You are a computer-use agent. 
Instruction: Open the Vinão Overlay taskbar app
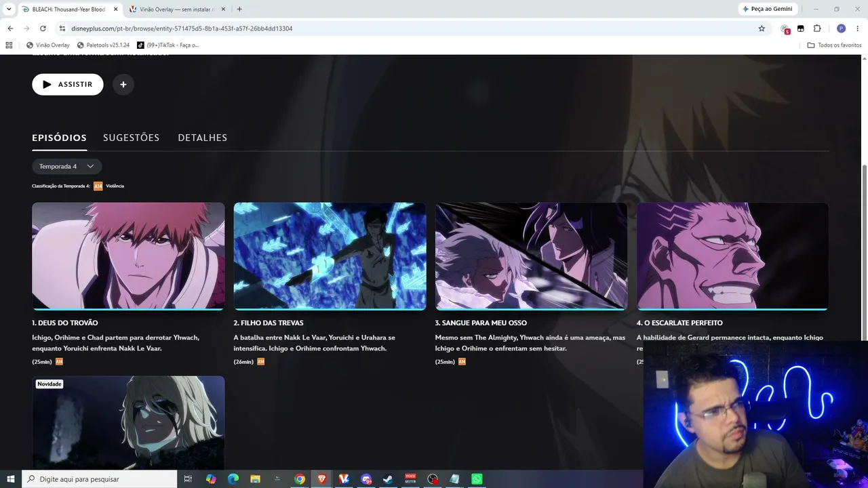pos(344,479)
